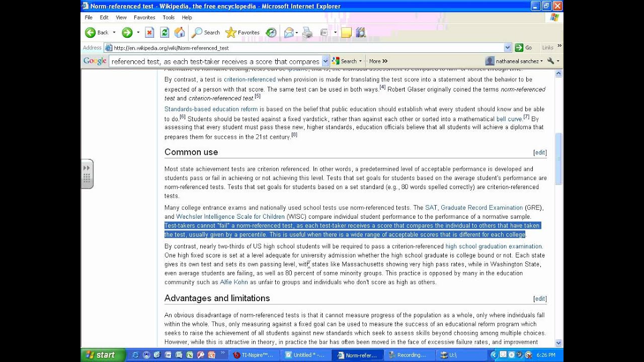
Task: Click the bell curve link
Action: 509,119
